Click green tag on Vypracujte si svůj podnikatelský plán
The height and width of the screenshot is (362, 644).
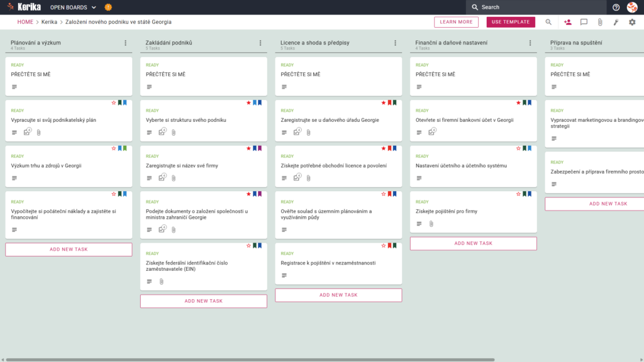(x=120, y=102)
